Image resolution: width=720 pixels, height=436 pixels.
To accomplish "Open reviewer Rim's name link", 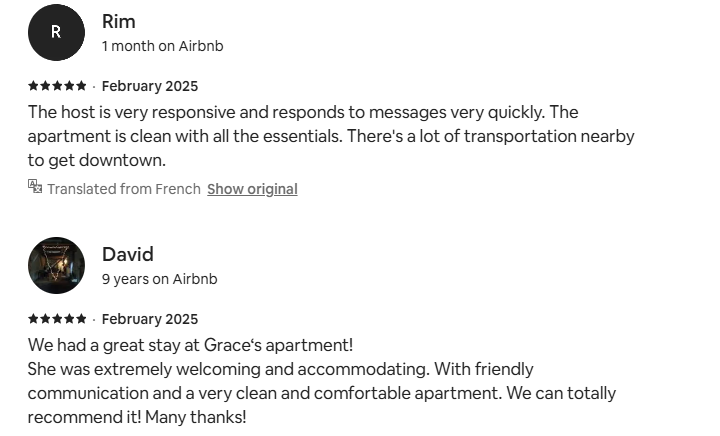I will point(118,21).
